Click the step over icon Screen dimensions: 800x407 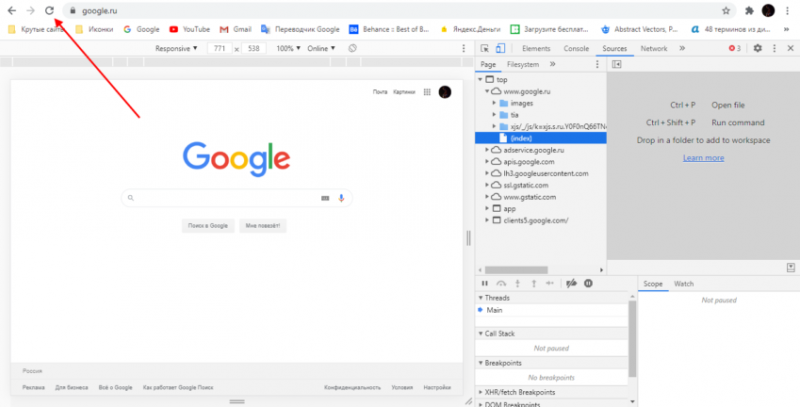(x=502, y=284)
